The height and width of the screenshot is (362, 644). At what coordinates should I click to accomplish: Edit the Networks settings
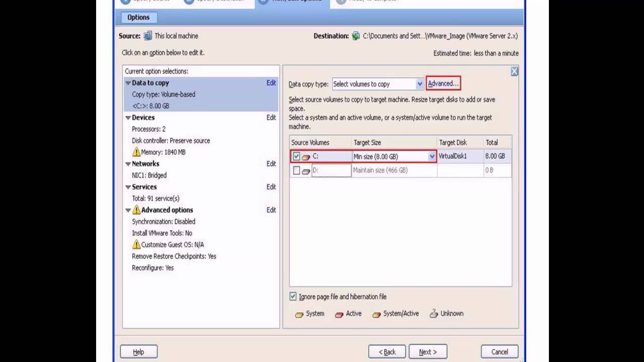coord(271,164)
